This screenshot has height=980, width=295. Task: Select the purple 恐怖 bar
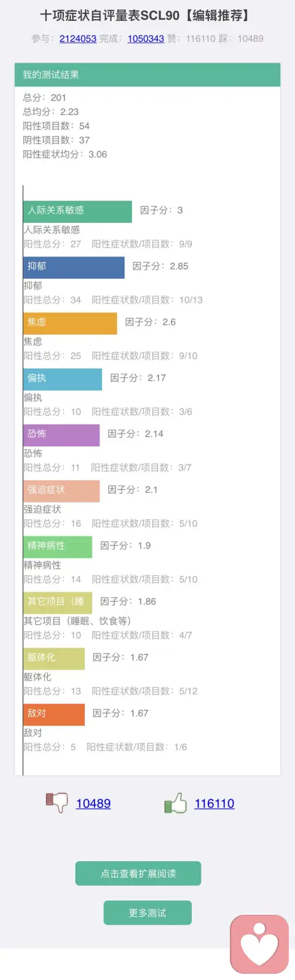point(61,435)
